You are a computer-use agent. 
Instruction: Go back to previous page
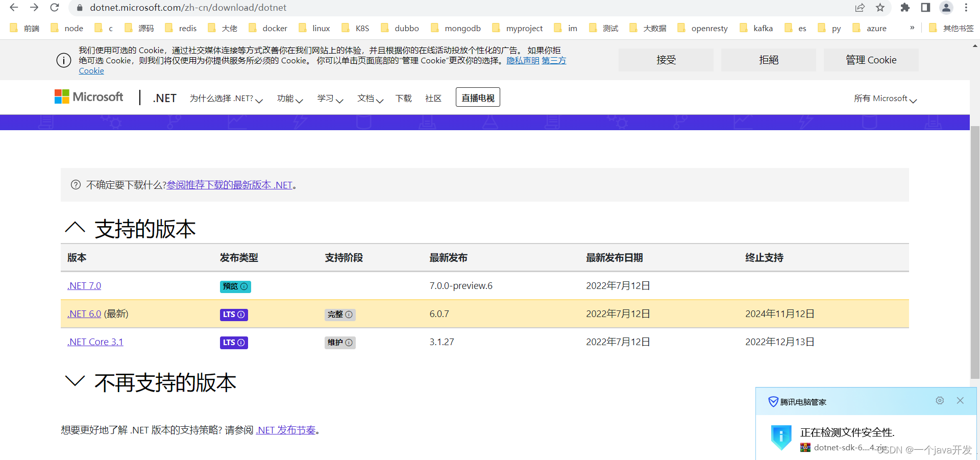(14, 8)
